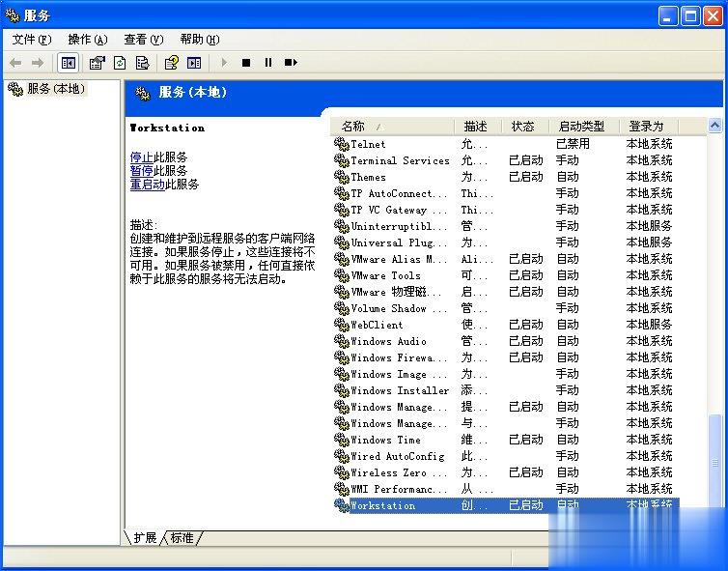Click the action pane toolbar icon next to Help
Viewport: 728px width, 571px height.
[x=194, y=62]
